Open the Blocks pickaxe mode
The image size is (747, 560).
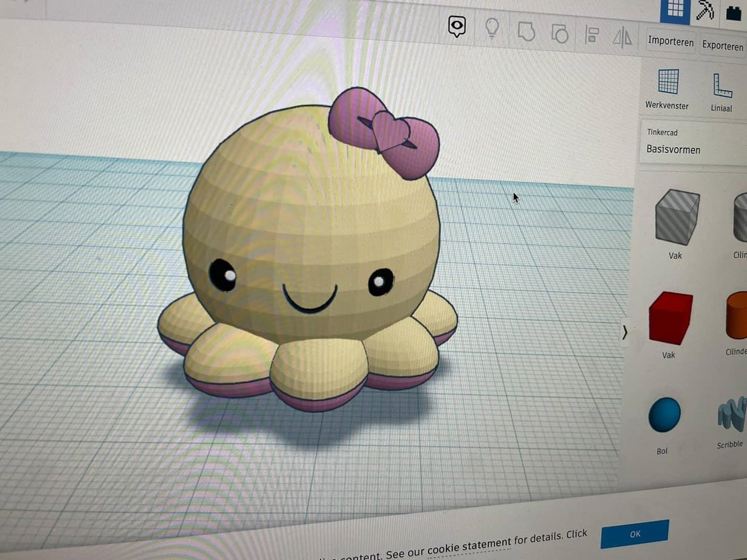705,11
